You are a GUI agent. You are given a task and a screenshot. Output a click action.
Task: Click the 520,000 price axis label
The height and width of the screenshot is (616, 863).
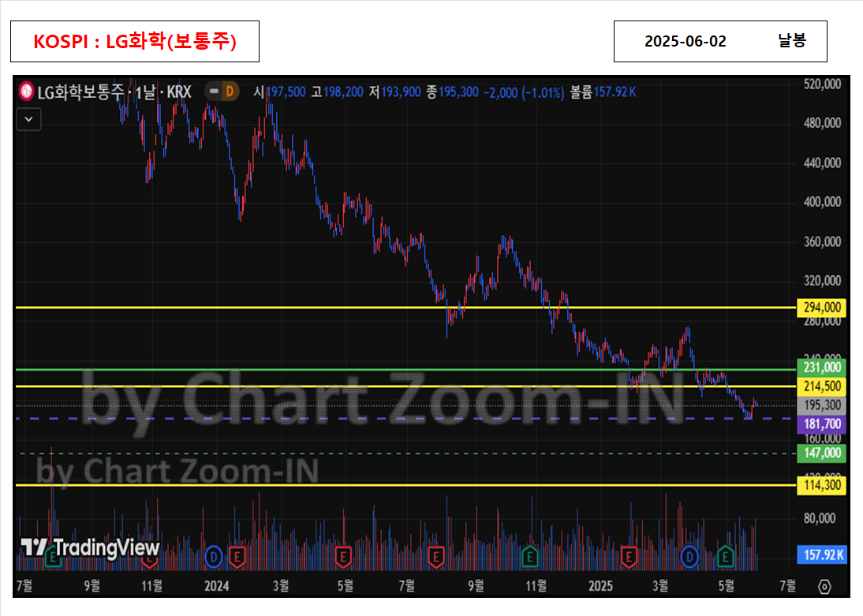pyautogui.click(x=822, y=84)
